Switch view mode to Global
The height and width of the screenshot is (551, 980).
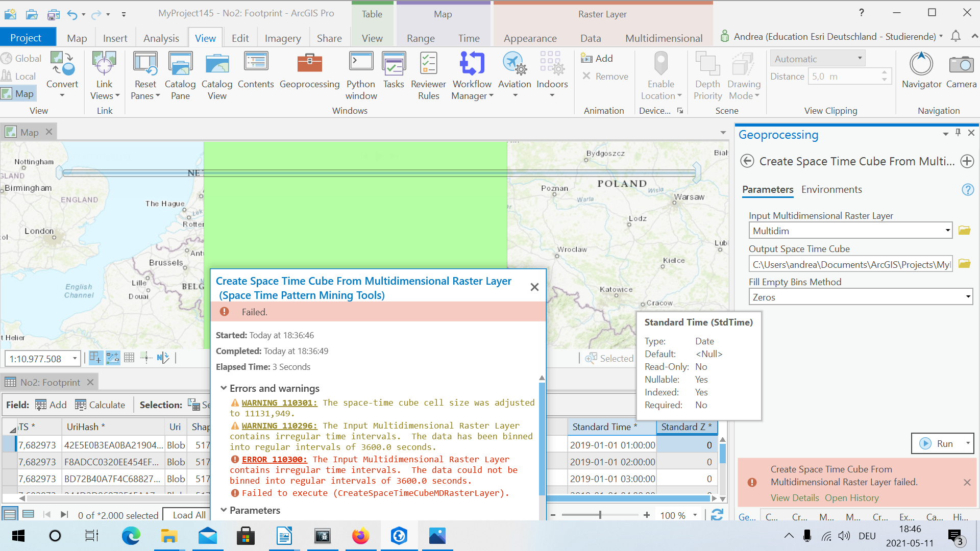point(21,59)
